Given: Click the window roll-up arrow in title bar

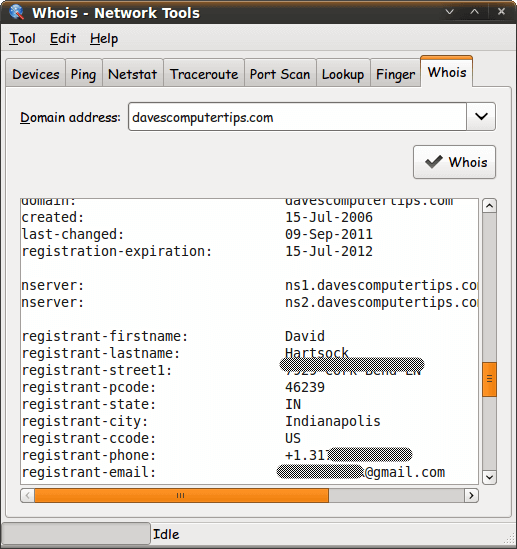Looking at the screenshot, I should coord(474,12).
